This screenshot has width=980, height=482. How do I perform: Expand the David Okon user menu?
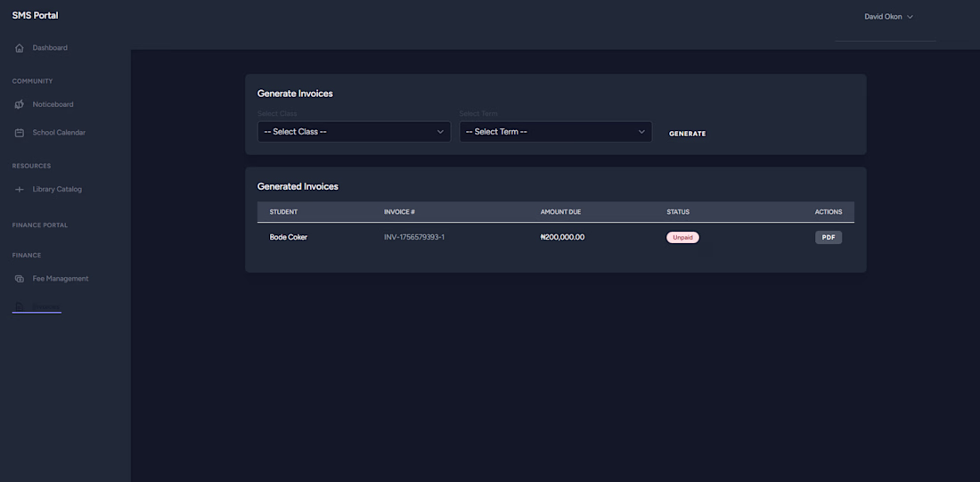pyautogui.click(x=887, y=17)
